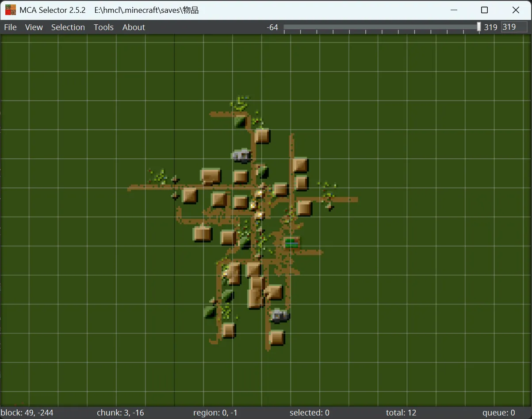This screenshot has width=532, height=419.
Task: Maximize the MCA Selector window
Action: pos(484,10)
